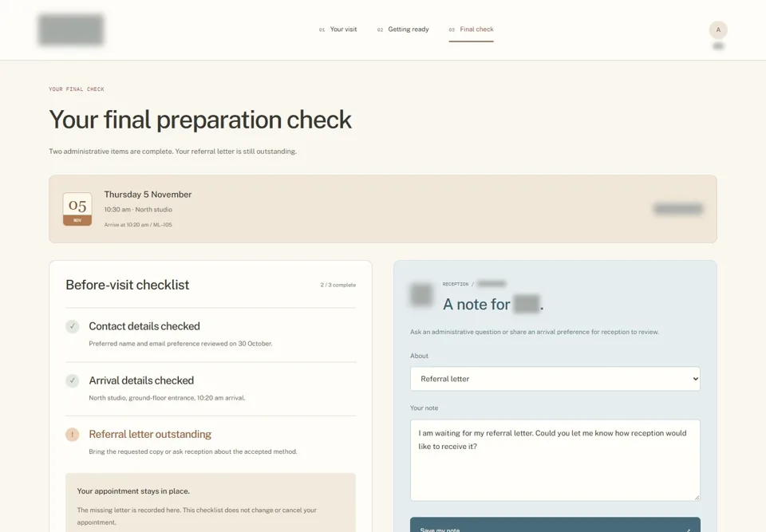This screenshot has height=532, width=766.
Task: Click the Referral letter outstanding warning icon
Action: point(73,435)
